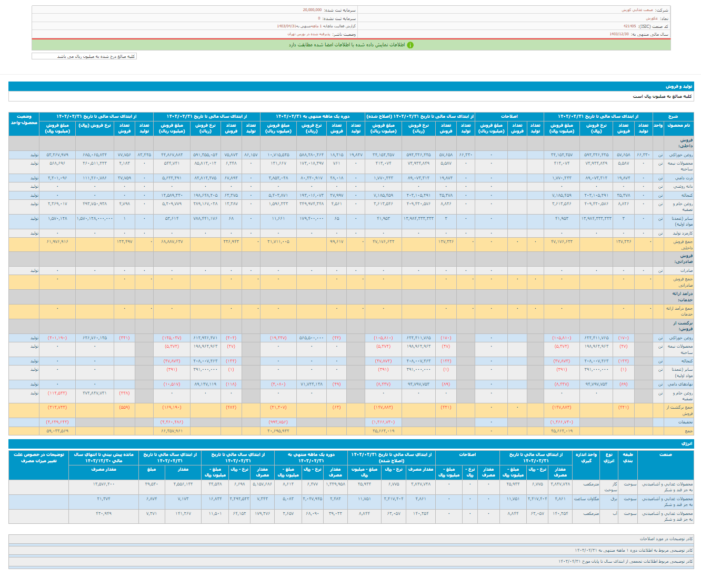
Task: Select the 'کارمزد تولید' row label
Action: coord(678,233)
